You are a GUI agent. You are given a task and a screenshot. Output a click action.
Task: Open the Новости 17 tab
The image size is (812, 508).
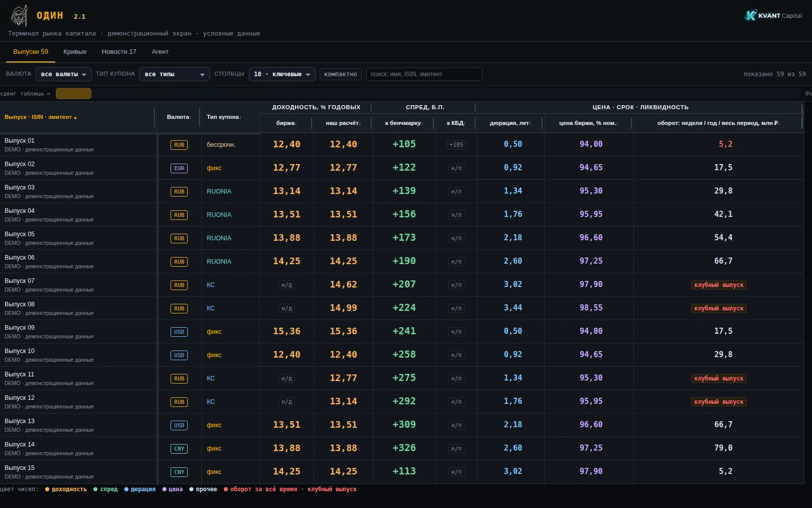pyautogui.click(x=119, y=52)
